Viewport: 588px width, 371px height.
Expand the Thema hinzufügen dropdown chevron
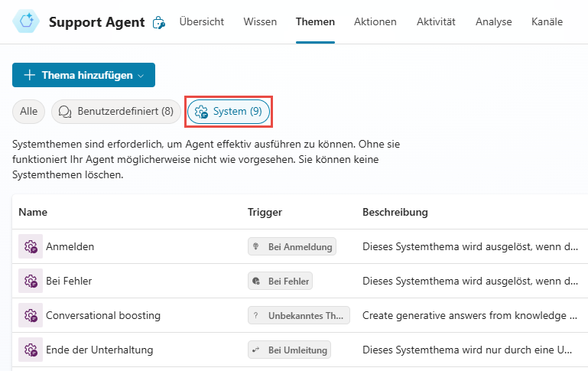(x=141, y=76)
